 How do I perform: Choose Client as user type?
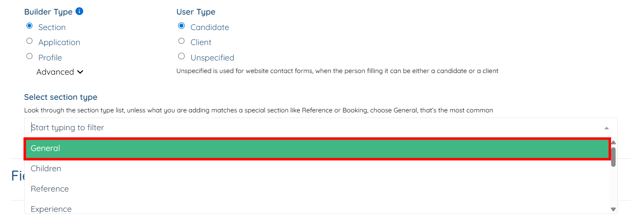click(x=181, y=41)
